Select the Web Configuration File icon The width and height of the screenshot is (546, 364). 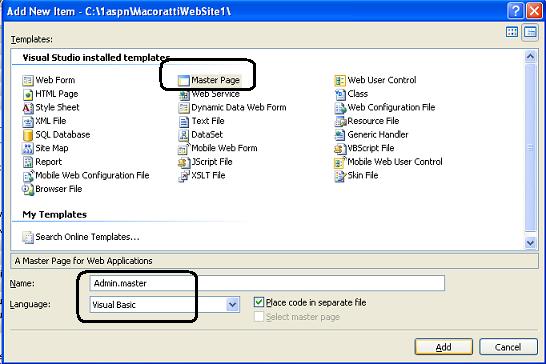pos(340,108)
